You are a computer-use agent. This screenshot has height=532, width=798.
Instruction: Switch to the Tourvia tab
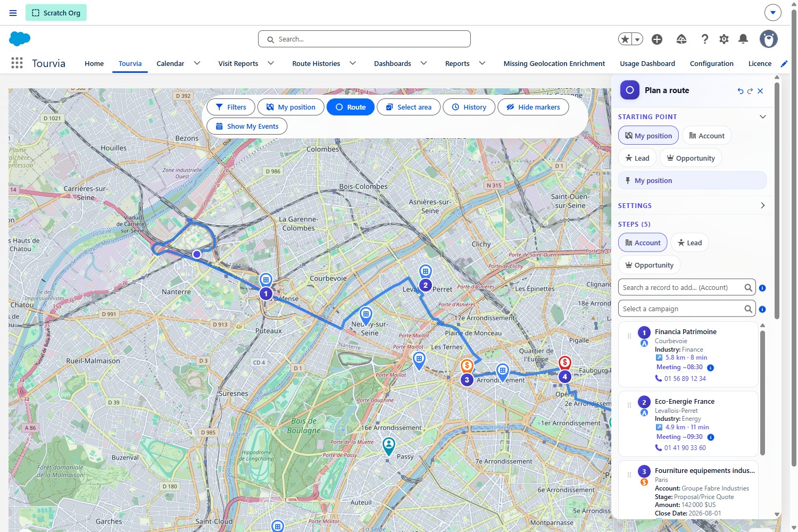pos(130,63)
